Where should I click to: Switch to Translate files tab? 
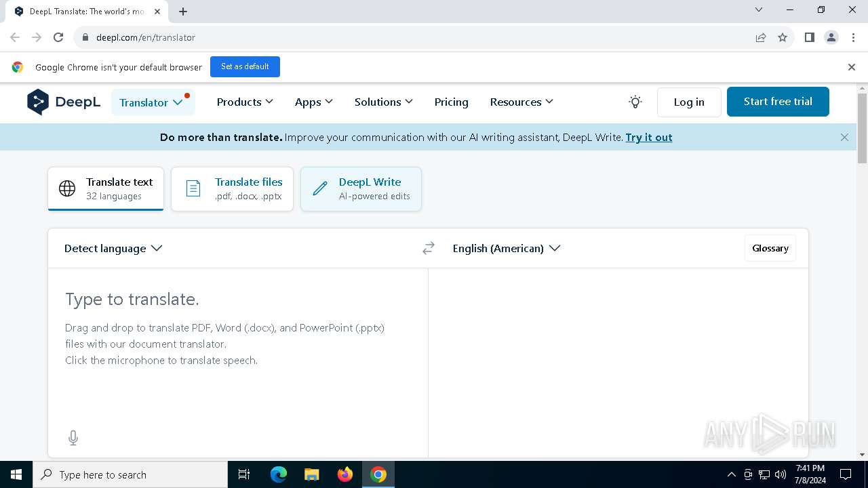[x=232, y=189]
